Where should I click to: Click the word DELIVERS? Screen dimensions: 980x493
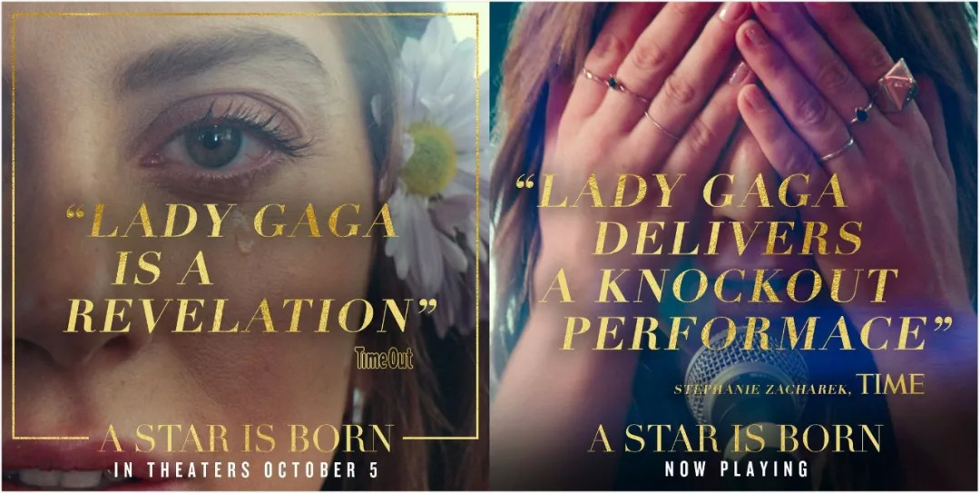728,238
